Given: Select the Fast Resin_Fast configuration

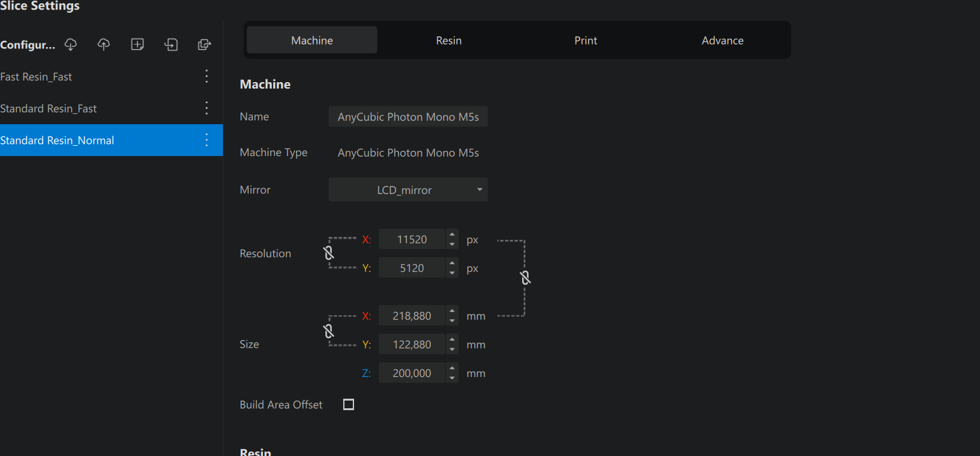Looking at the screenshot, I should [x=111, y=76].
